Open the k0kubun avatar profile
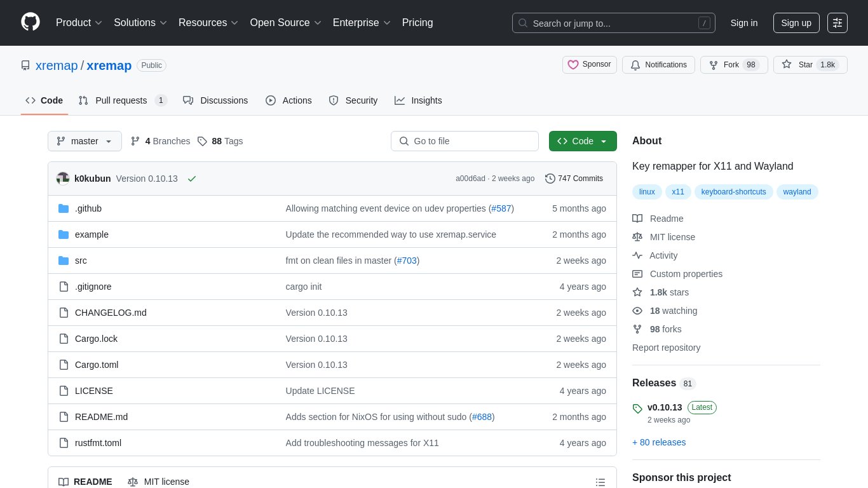Image resolution: width=868 pixels, height=488 pixels. point(63,179)
